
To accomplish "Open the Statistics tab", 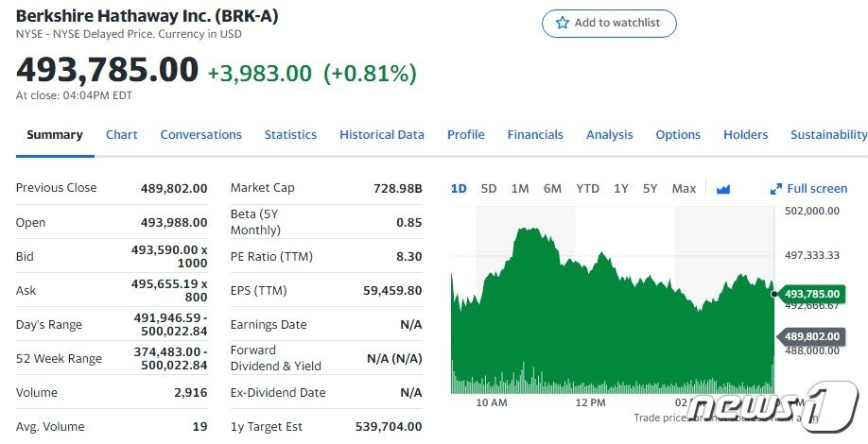I will click(x=290, y=135).
